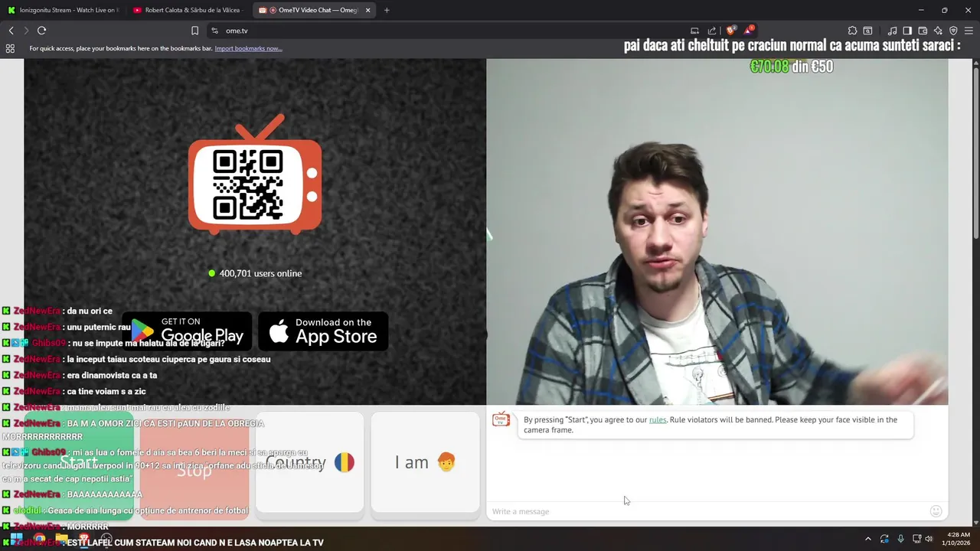The width and height of the screenshot is (980, 551).
Task: Open the Windows Start menu
Action: 16,539
